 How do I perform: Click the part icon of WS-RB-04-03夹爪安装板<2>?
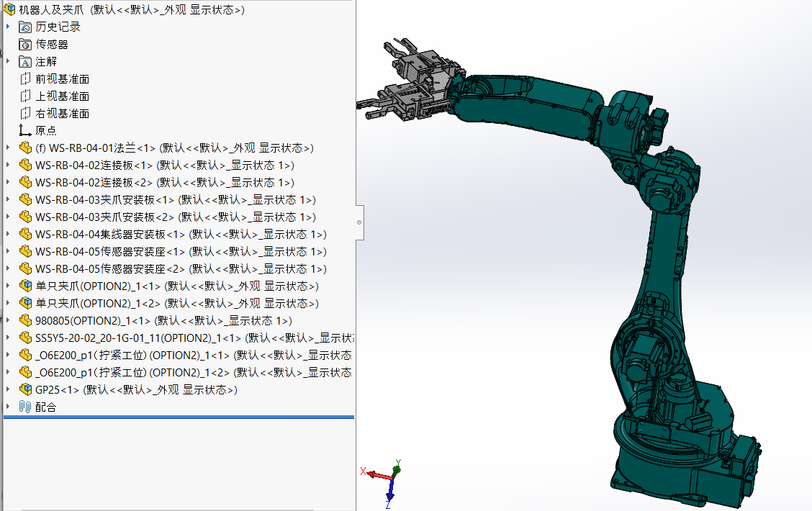[25, 217]
